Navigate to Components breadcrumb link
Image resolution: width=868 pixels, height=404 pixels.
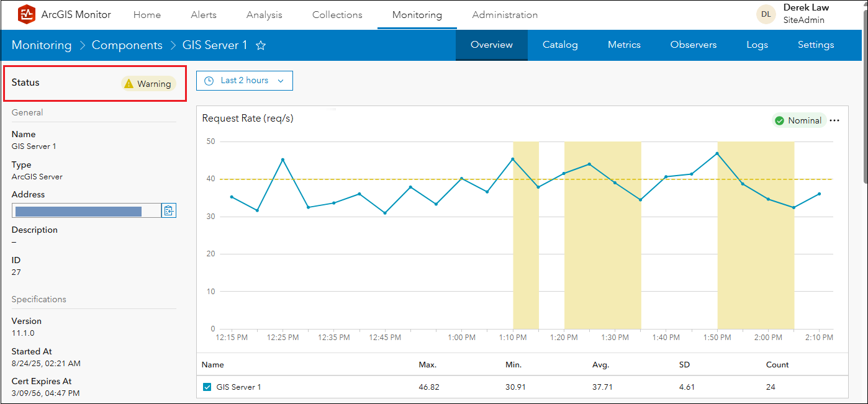point(127,45)
